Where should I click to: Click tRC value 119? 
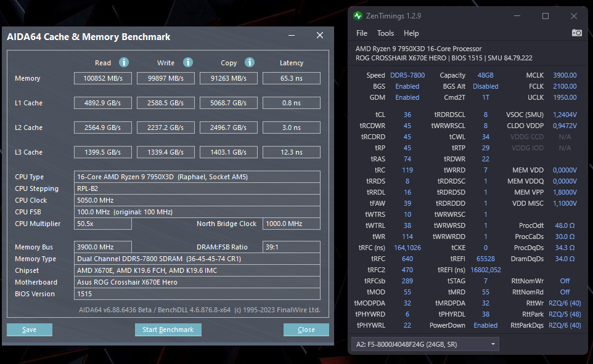pos(407,170)
